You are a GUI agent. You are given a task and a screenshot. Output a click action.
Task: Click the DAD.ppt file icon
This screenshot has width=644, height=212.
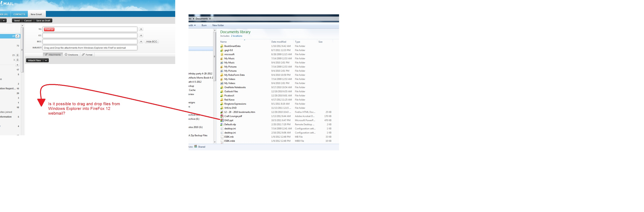(x=222, y=120)
